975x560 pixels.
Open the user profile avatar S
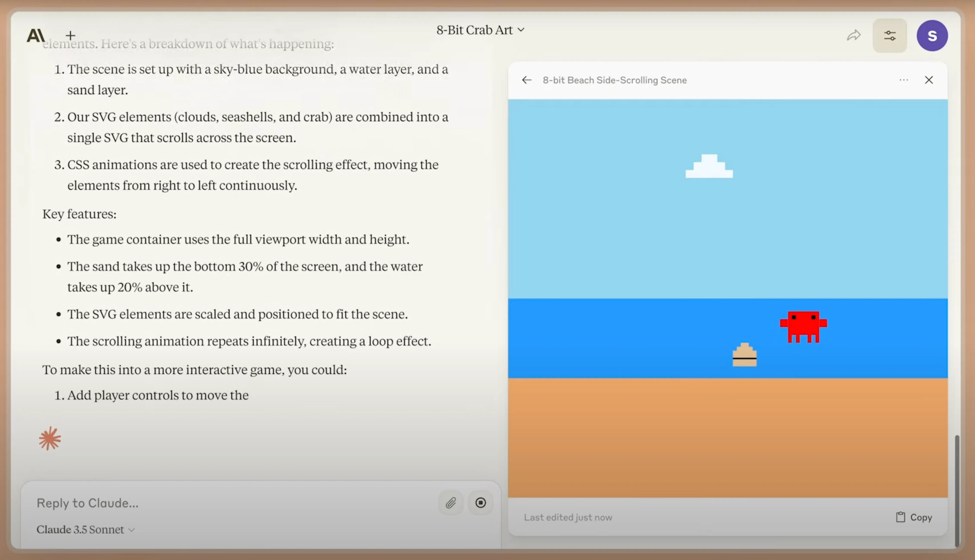pyautogui.click(x=932, y=36)
